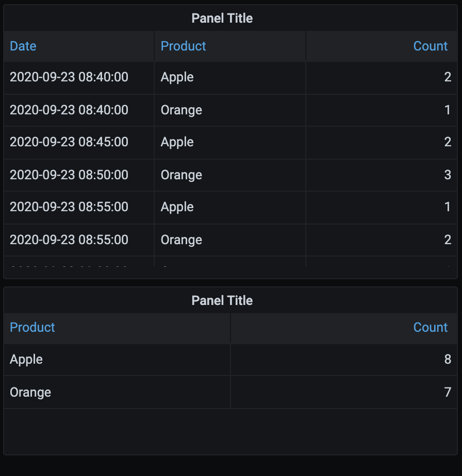Click the count value 8 for Apple
462x476 pixels.
[448, 360]
